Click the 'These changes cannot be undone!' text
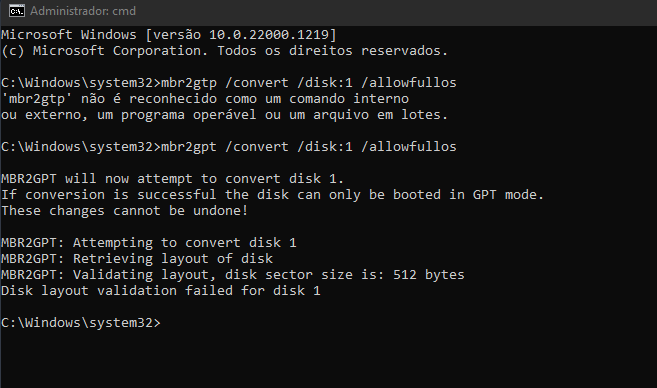The image size is (657, 388). pyautogui.click(x=124, y=210)
